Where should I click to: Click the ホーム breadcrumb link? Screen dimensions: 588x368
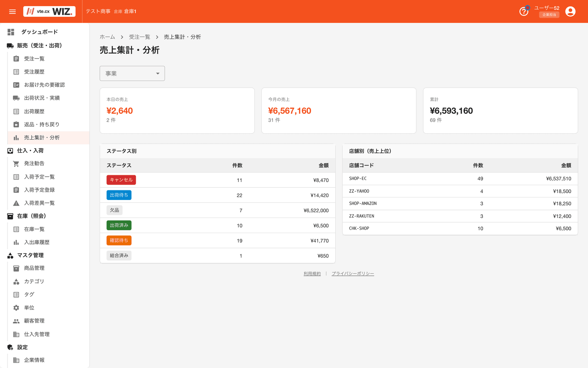pyautogui.click(x=107, y=37)
